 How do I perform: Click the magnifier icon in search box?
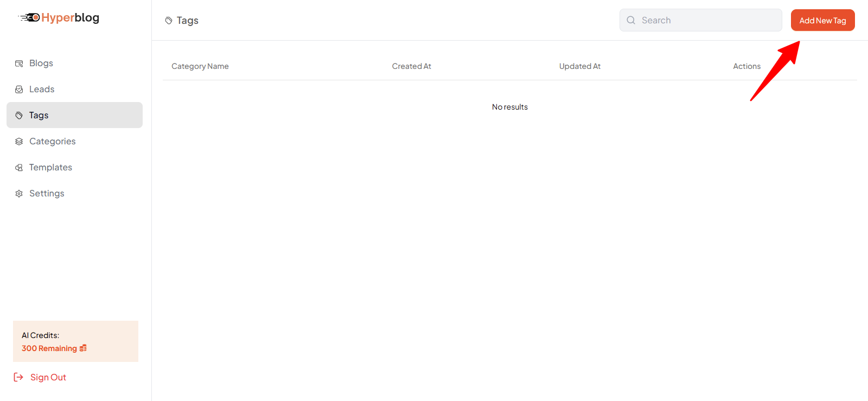(x=631, y=20)
